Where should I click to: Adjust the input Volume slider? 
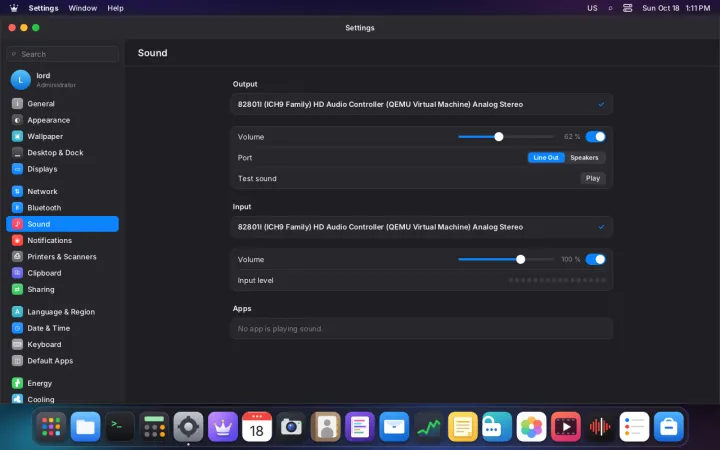[506, 259]
